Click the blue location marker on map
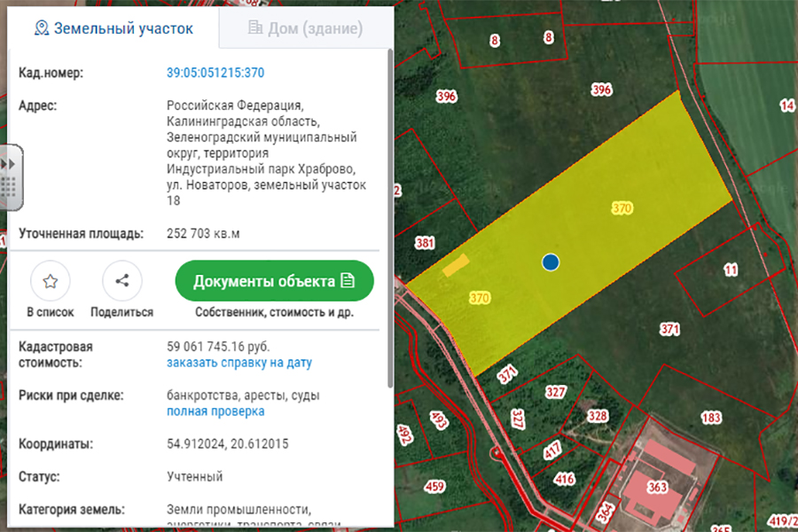The width and height of the screenshot is (798, 532). tap(551, 262)
